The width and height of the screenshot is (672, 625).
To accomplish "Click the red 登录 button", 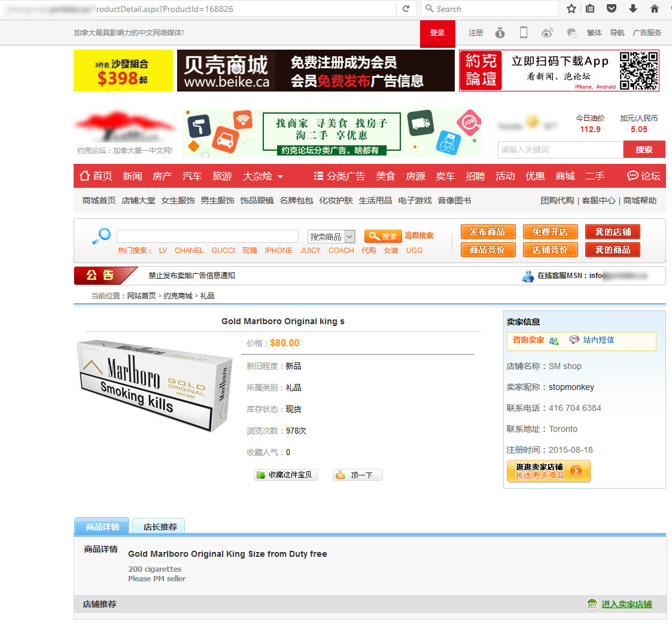I will click(x=437, y=33).
